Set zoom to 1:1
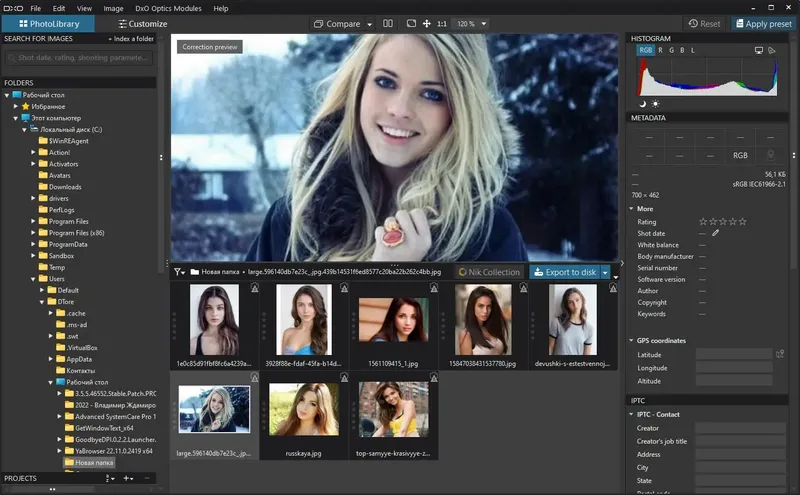 [442, 23]
